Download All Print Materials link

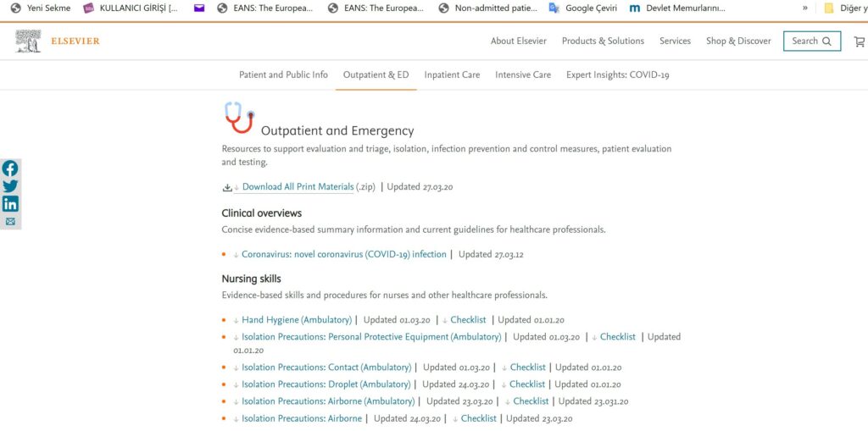(x=298, y=187)
